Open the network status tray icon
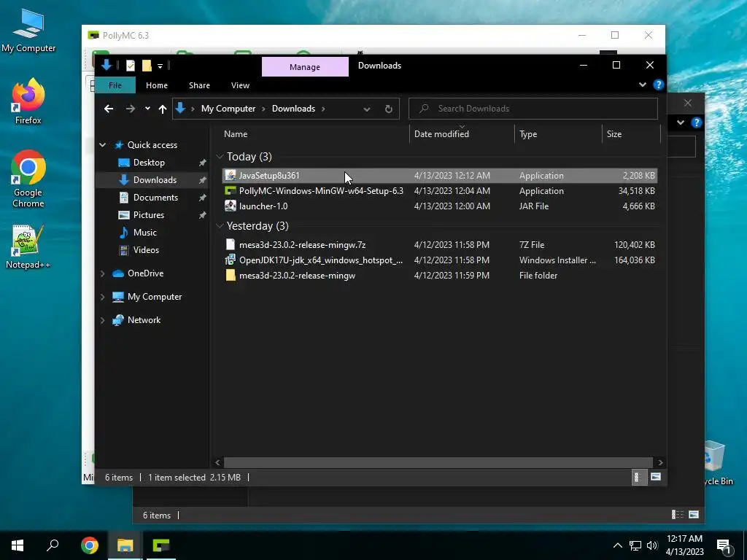Viewport: 747px width, 560px height. [x=635, y=545]
